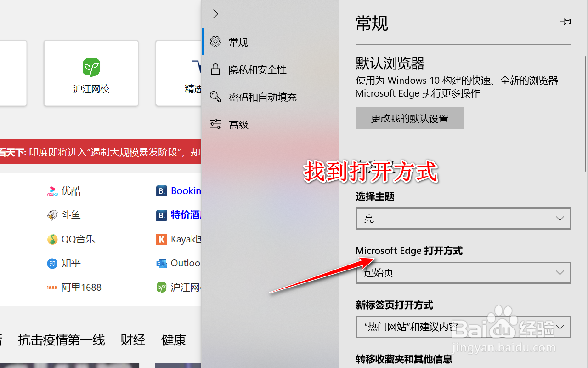Click the 默认浏览器 heading text

(390, 63)
